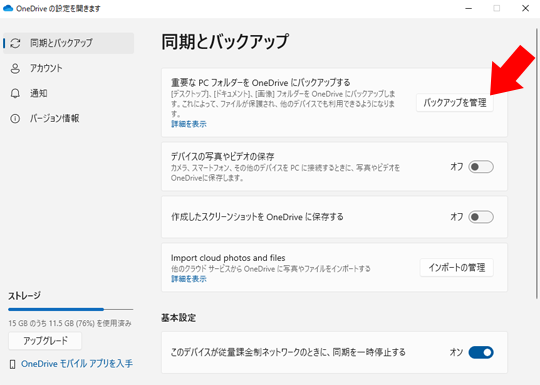Screen dimensions: 540x385
Task: Open 詳細を表示 link under Import cloud photos
Action: pyautogui.click(x=189, y=279)
